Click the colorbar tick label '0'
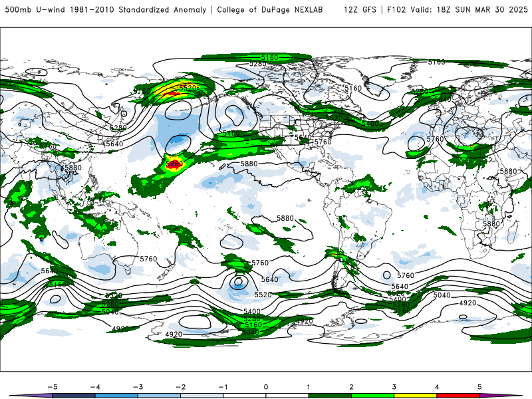The width and height of the screenshot is (532, 399). pyautogui.click(x=265, y=387)
